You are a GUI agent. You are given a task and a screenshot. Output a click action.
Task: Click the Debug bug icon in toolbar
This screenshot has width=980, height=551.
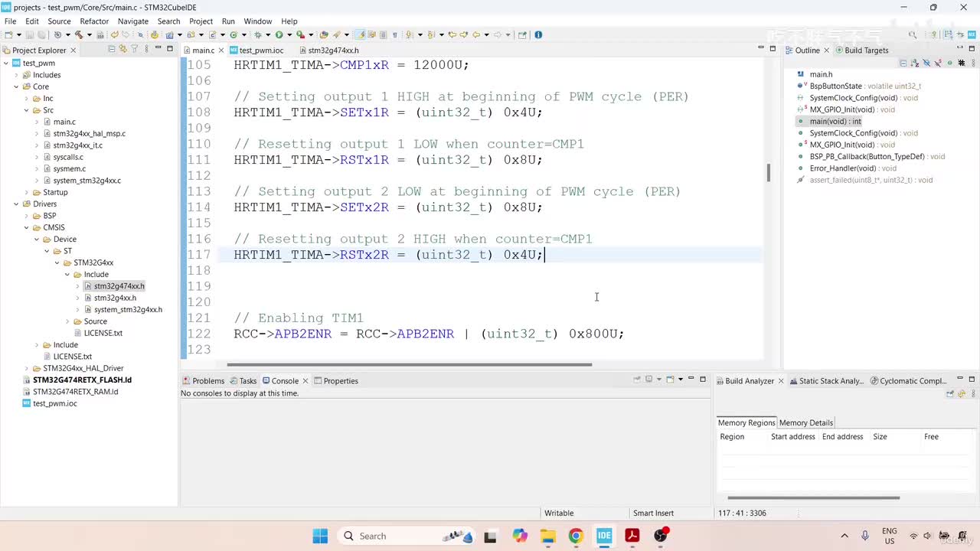click(258, 34)
